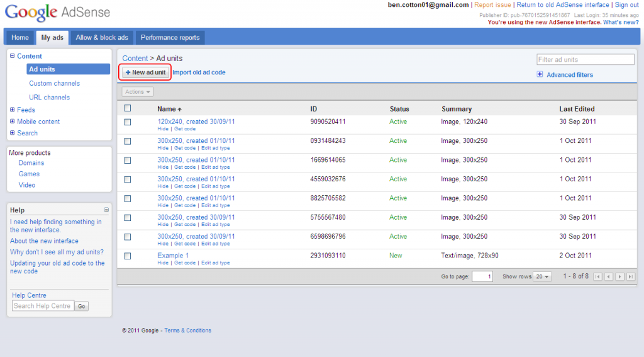Open Custom channels in the sidebar
Screen dimensions: 644x357
coord(54,83)
